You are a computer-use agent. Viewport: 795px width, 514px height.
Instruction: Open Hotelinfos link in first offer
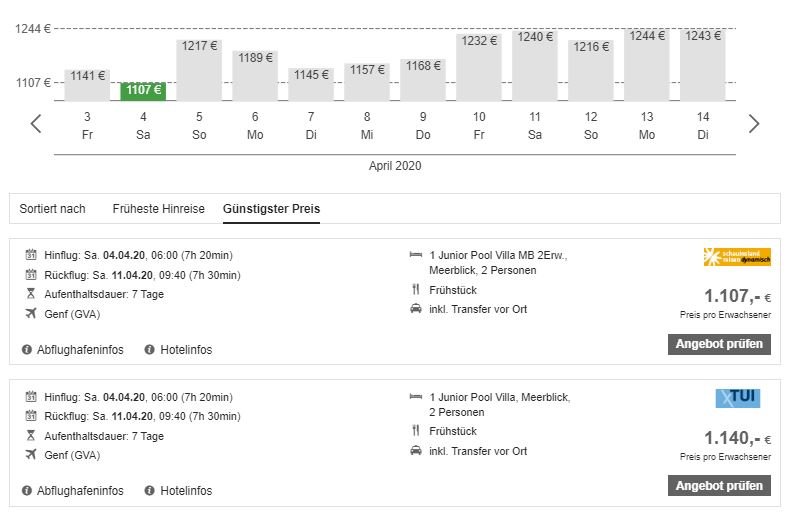pos(186,350)
